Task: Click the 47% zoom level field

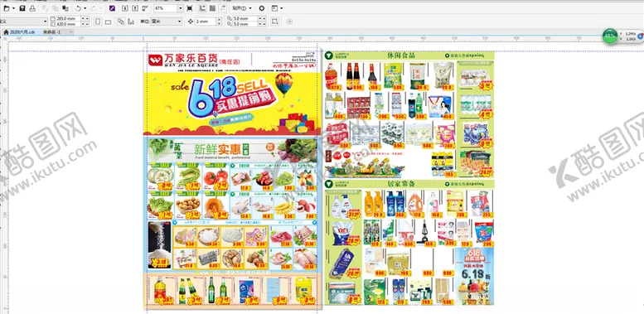Action: (166, 8)
